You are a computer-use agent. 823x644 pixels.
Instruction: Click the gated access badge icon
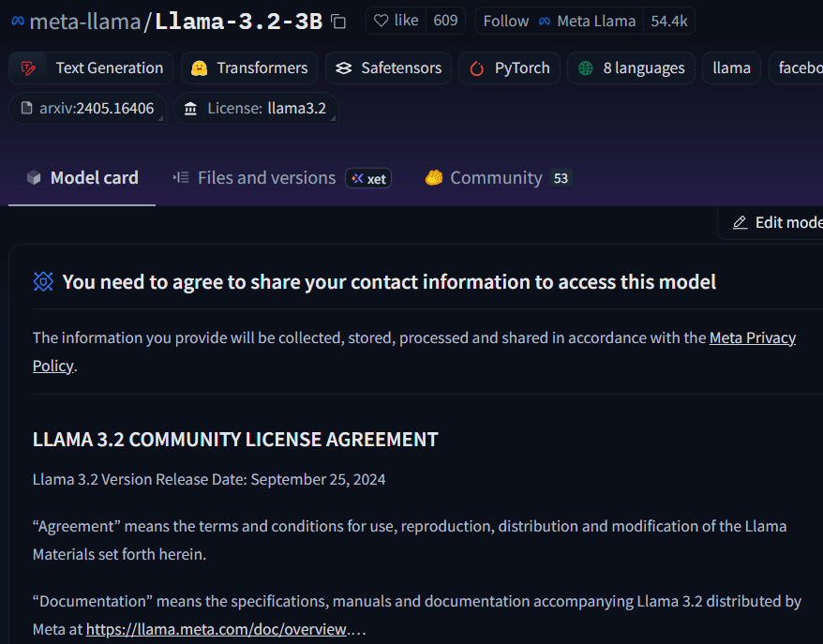[43, 282]
